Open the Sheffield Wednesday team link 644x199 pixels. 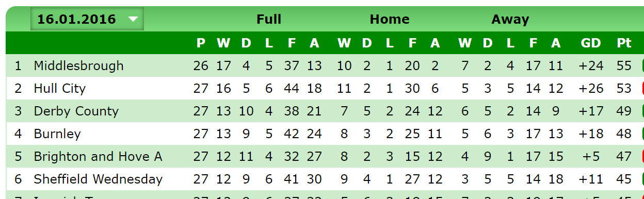[x=98, y=179]
